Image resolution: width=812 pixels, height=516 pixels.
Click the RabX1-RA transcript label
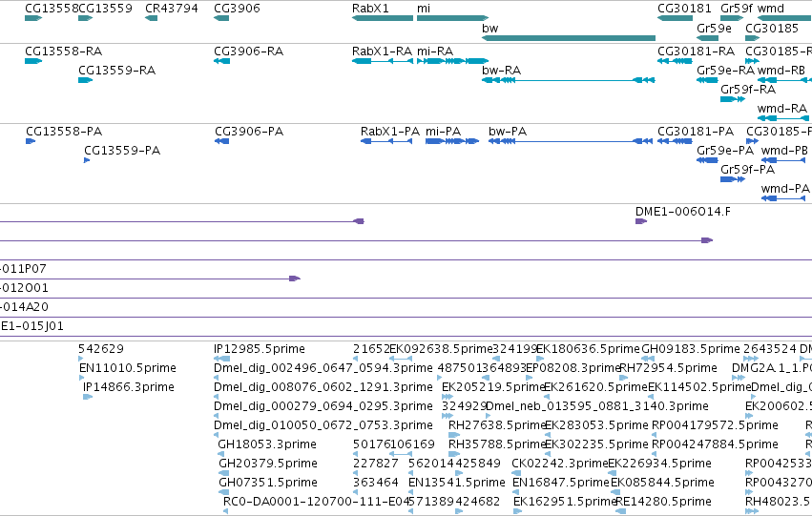383,52
